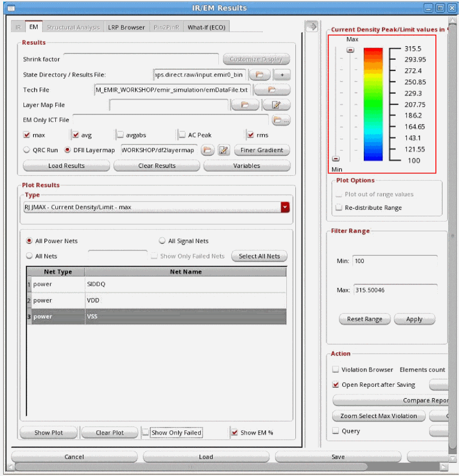This screenshot has height=476, width=459.
Task: Enable Re-distribute Range option
Action: (339, 207)
